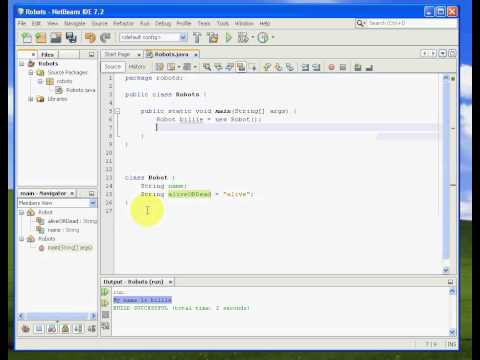Collapse the main method code fold
Screen dimensions: 480x360
click(x=117, y=111)
